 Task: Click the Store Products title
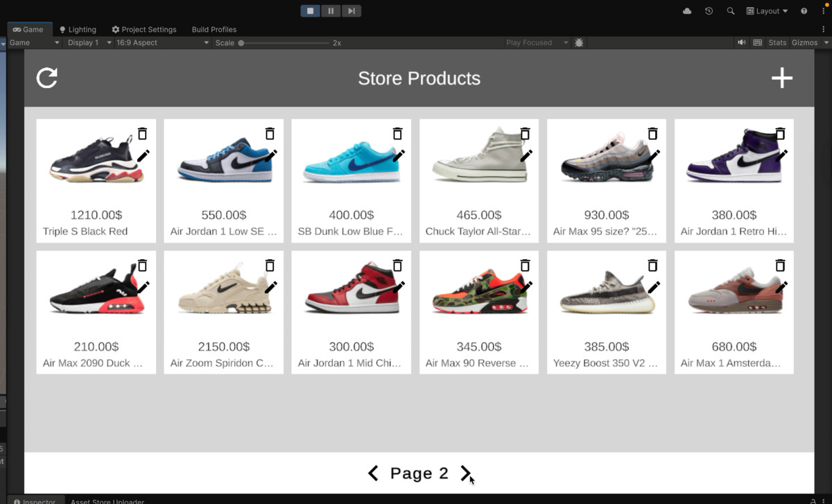point(419,78)
